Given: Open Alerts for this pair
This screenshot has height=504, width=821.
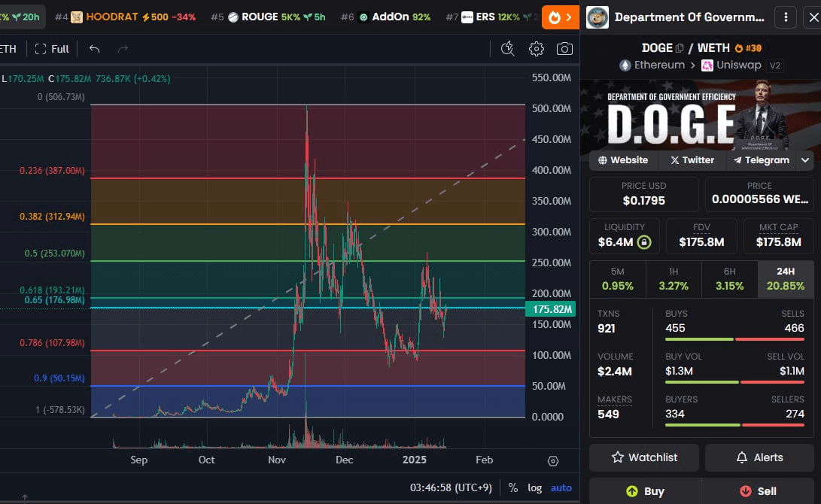Looking at the screenshot, I should tap(759, 457).
